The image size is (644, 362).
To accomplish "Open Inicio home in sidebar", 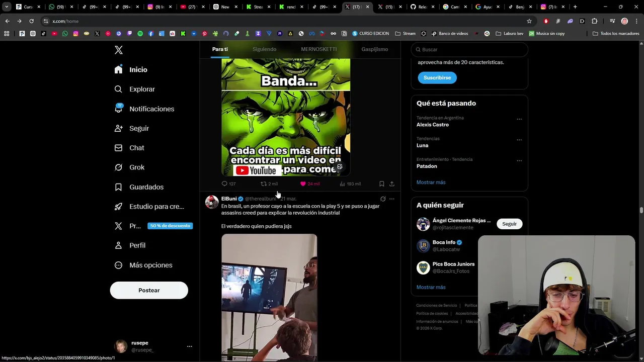I will pyautogui.click(x=131, y=69).
